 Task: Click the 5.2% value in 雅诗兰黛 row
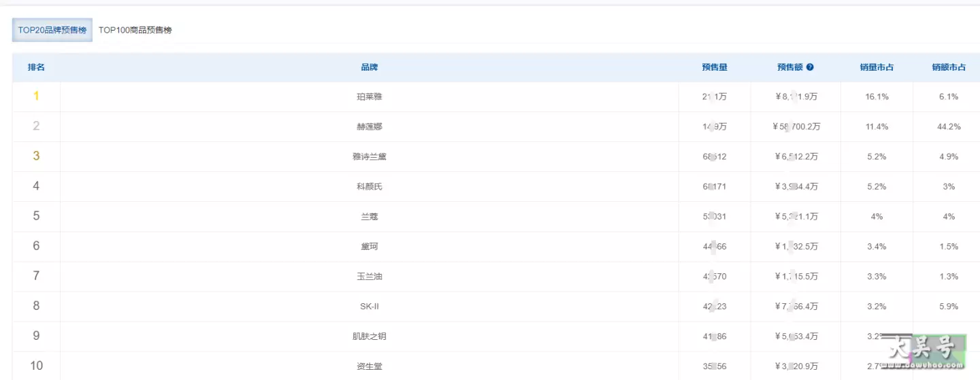click(x=877, y=157)
